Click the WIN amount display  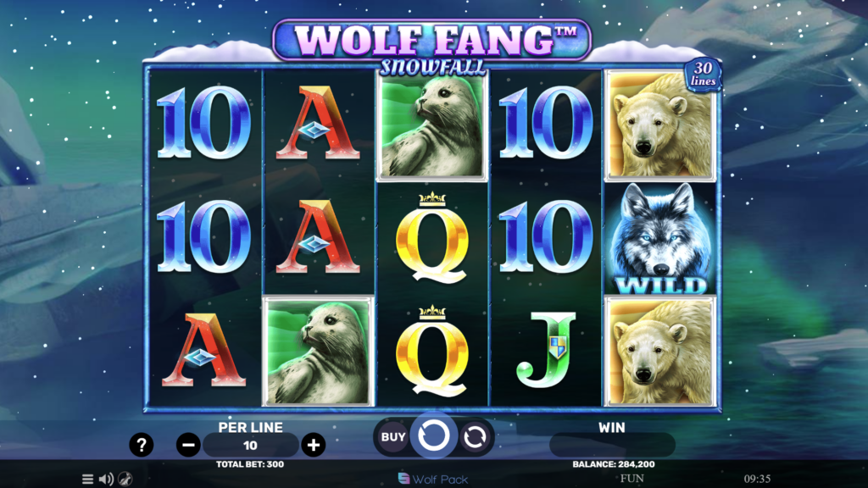pos(612,445)
